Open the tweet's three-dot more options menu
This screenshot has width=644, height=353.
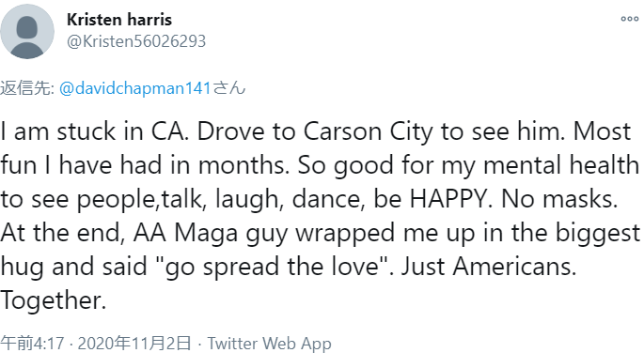coord(630,19)
